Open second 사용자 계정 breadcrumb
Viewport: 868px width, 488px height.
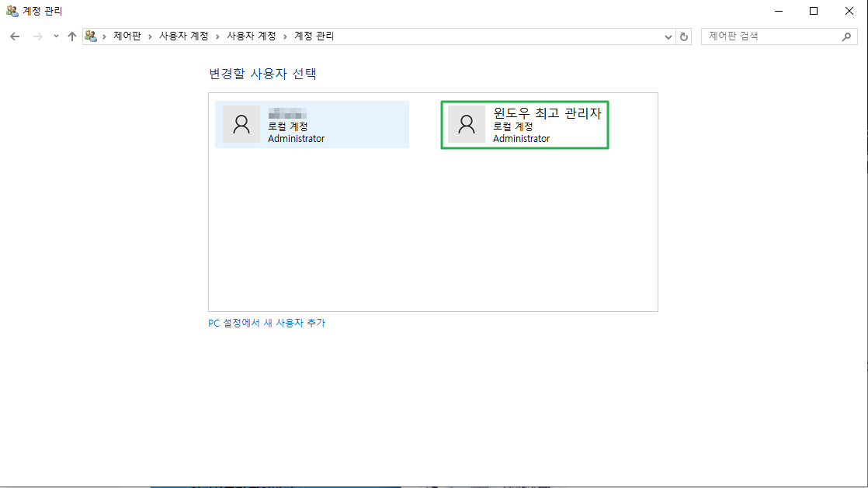click(252, 36)
